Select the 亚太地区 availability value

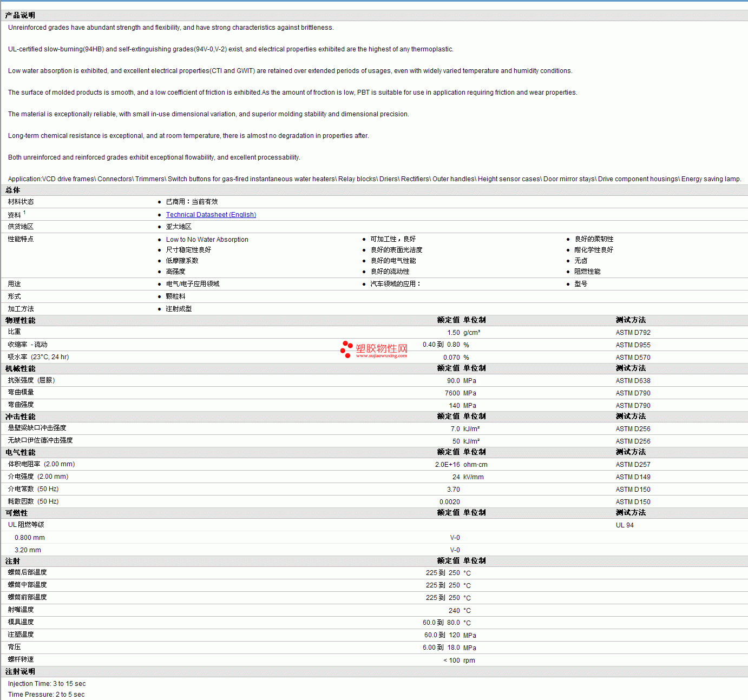(x=179, y=227)
